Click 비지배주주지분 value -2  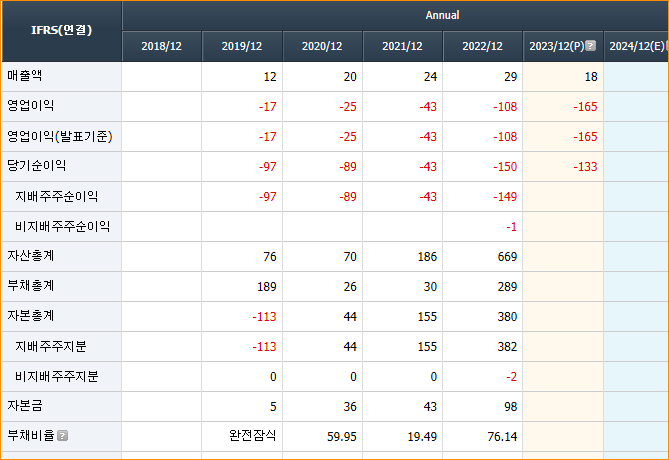tap(512, 377)
